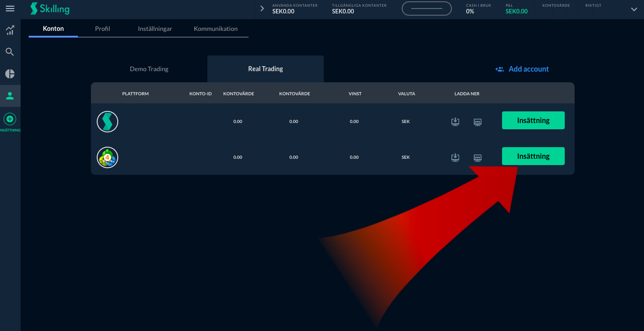Select the Demo Trading tab
Screen dimensions: 644x331
[149, 69]
